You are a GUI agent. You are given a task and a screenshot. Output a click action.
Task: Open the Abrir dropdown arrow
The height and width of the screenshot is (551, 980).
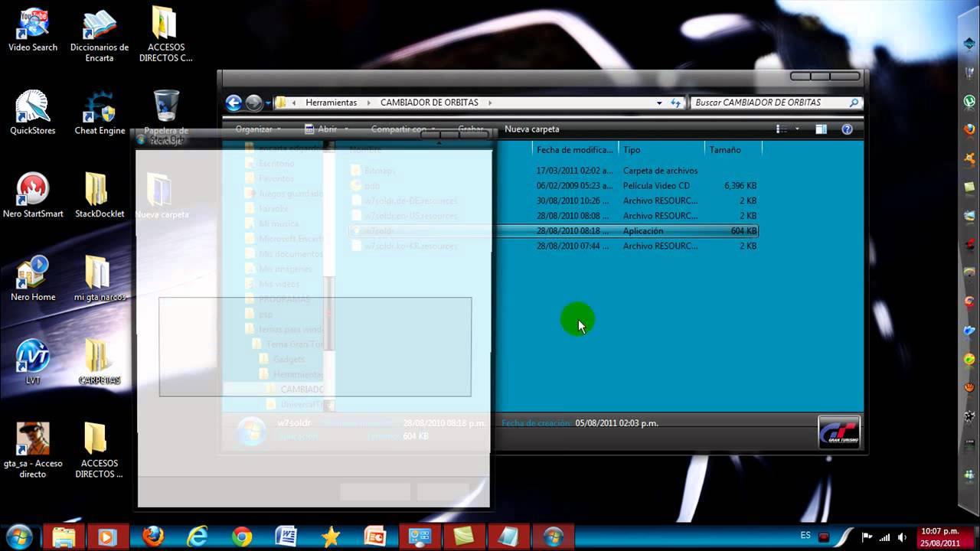tap(347, 129)
